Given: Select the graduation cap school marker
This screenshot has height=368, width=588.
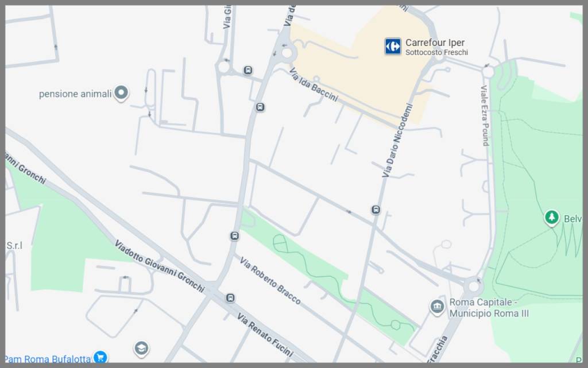Looking at the screenshot, I should (141, 349).
